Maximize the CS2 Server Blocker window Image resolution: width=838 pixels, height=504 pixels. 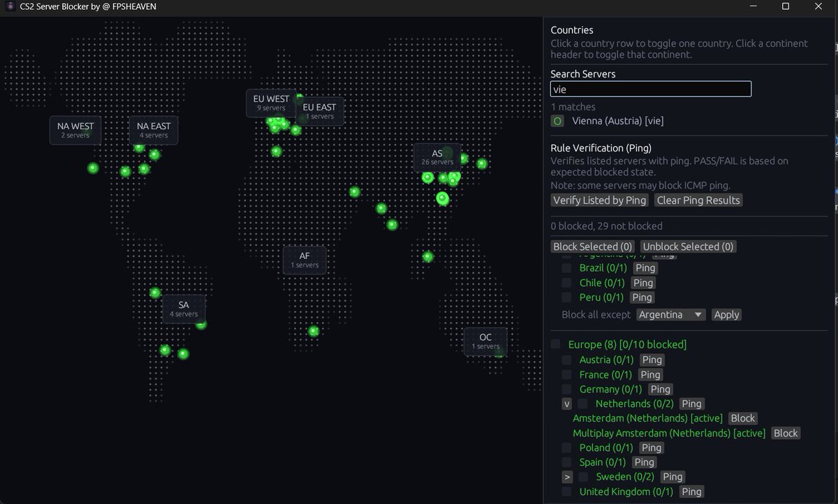(x=786, y=6)
